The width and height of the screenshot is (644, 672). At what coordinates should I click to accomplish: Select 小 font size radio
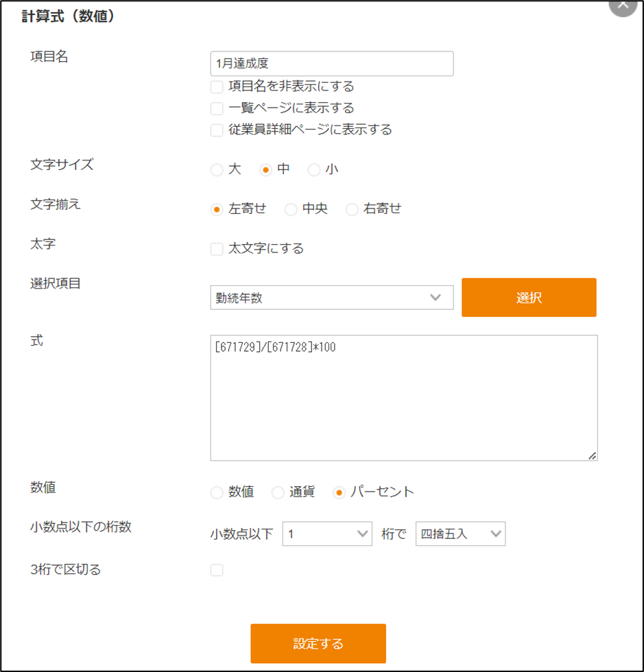point(314,170)
